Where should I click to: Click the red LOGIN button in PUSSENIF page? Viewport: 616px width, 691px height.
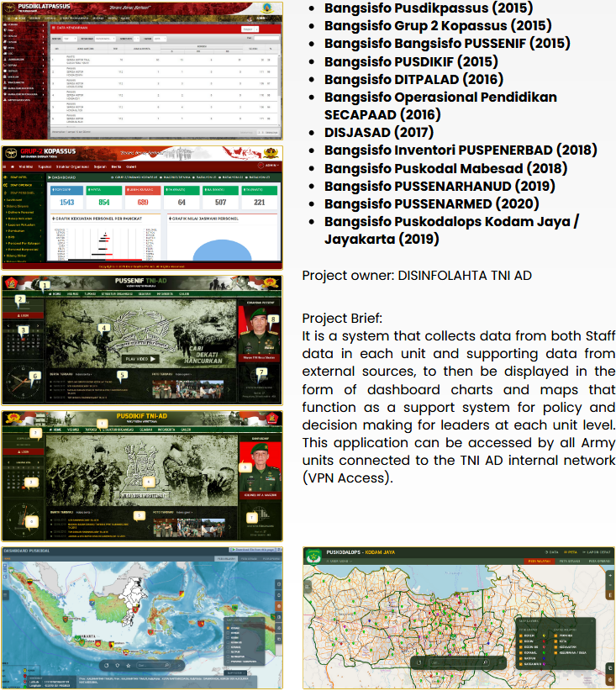(x=24, y=315)
